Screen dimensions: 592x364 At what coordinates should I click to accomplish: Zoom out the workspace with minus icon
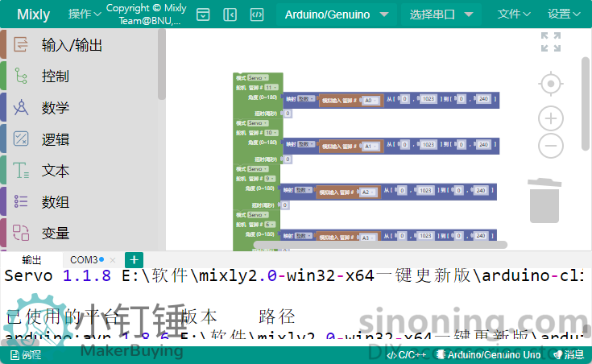551,146
